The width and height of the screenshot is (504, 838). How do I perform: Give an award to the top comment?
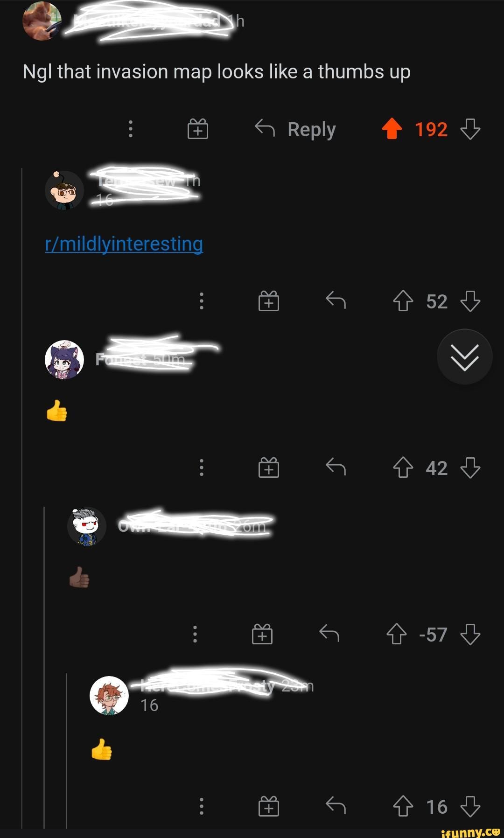pos(198,129)
